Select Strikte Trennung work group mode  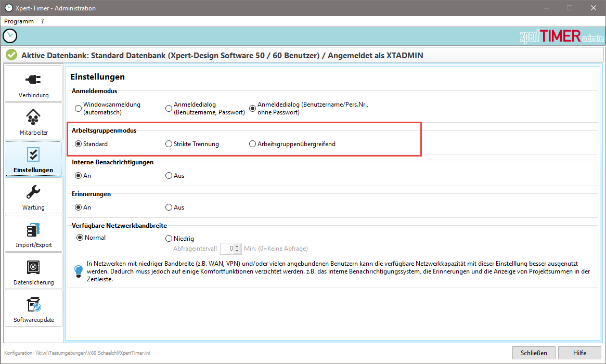[169, 144]
